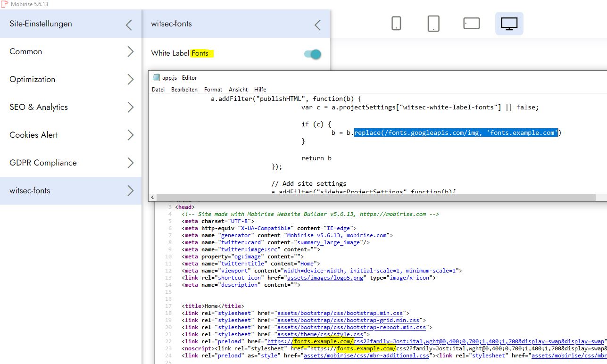607x364 pixels.
Task: Collapse Site-Einstellungen panel with back chevron
Action: (129, 25)
